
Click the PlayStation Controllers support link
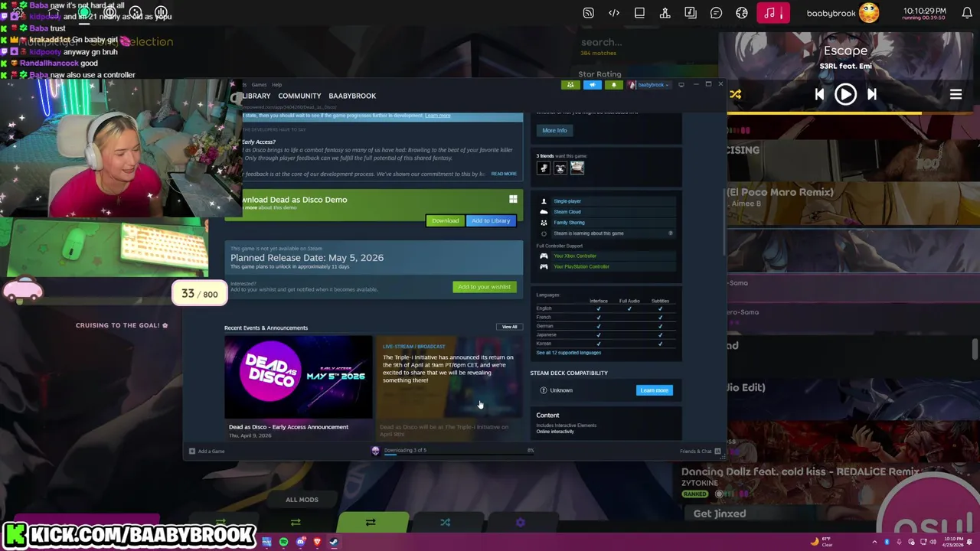click(x=582, y=266)
